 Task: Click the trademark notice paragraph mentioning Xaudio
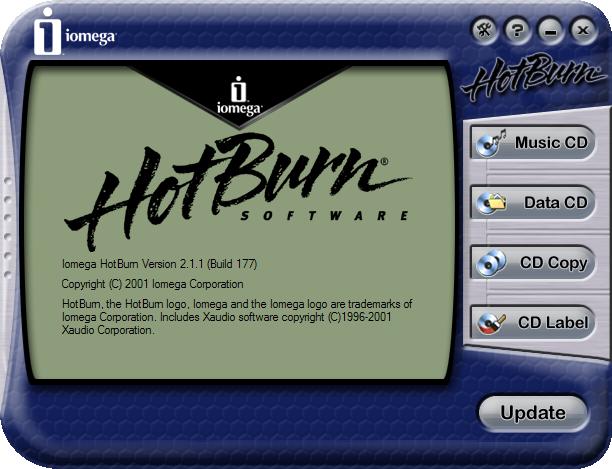pos(237,317)
